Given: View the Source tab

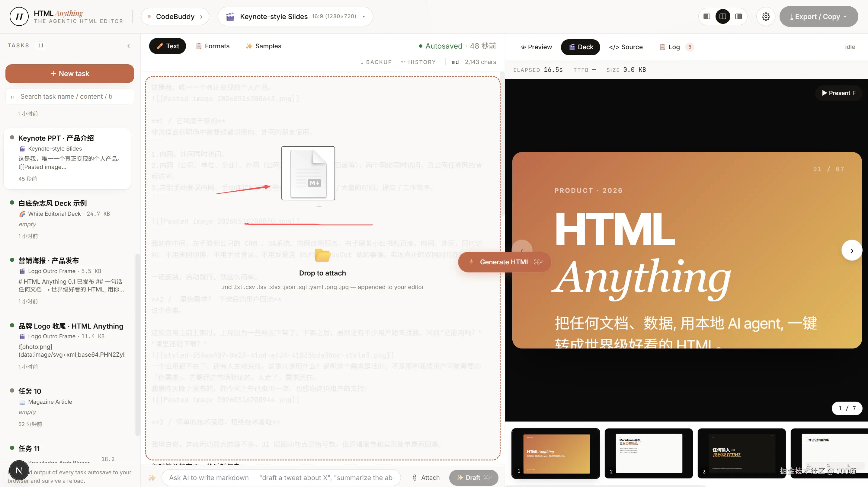Looking at the screenshot, I should pyautogui.click(x=626, y=47).
